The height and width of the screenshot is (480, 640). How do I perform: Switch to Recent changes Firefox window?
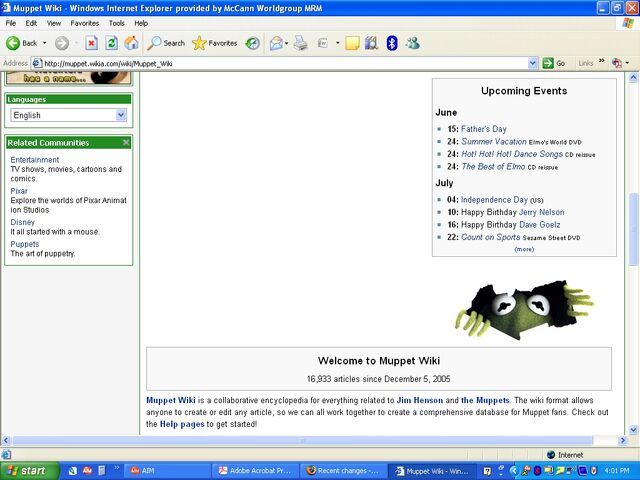coord(343,471)
